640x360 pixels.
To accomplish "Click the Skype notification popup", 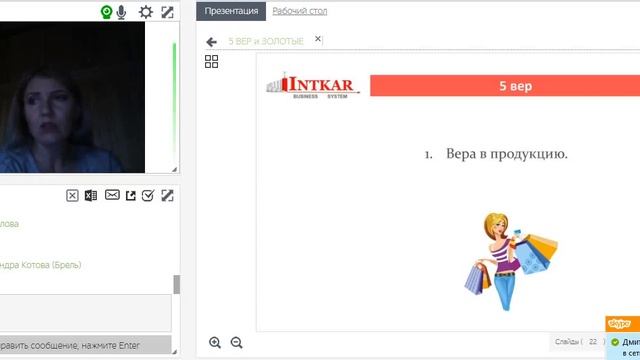I will point(623,338).
